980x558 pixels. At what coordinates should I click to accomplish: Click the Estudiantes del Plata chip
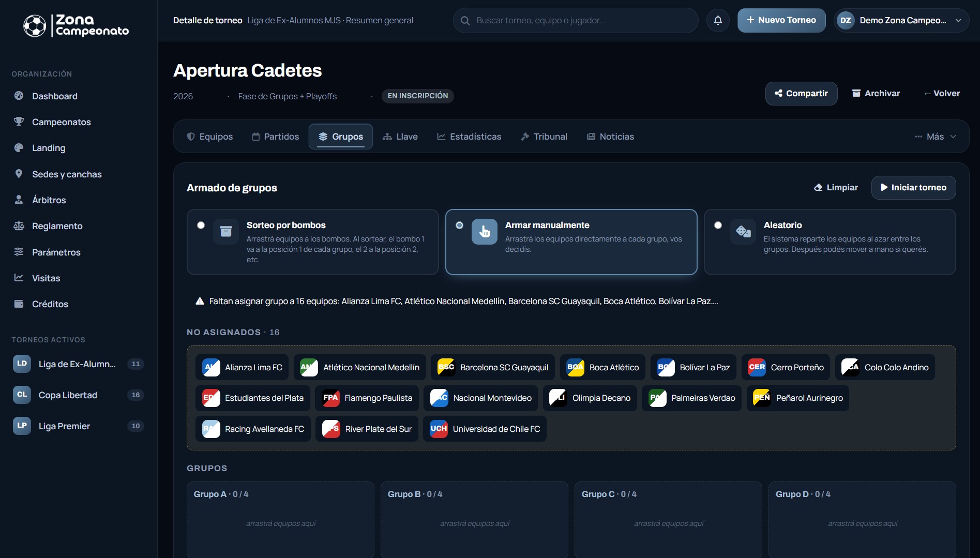tap(253, 398)
